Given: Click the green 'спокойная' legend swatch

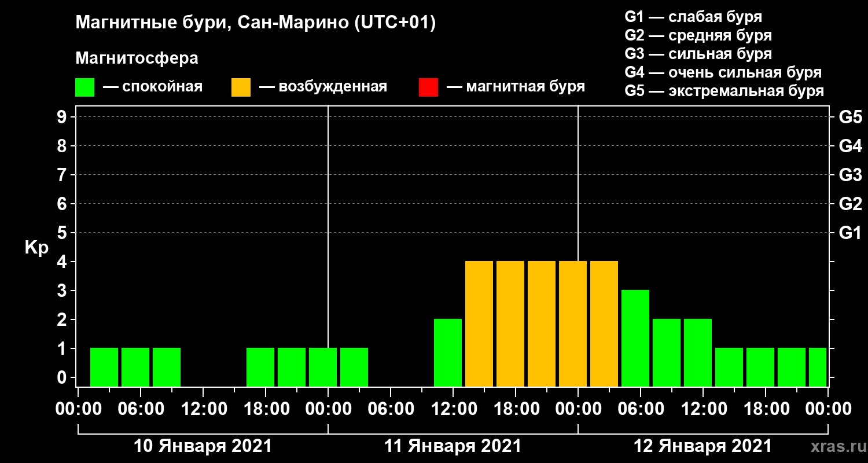Looking at the screenshot, I should 84,87.
